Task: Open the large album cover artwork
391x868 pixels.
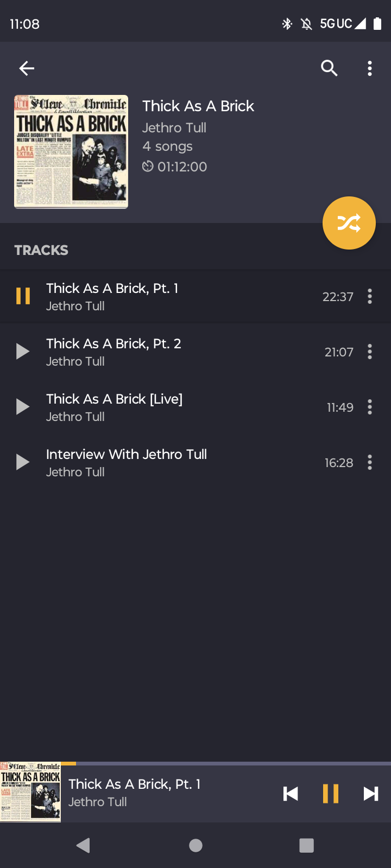Action: coord(71,152)
